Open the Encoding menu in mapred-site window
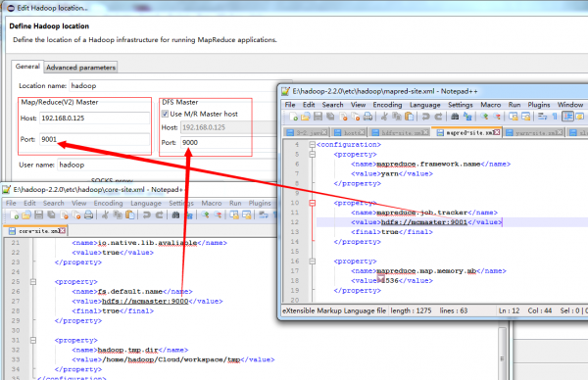The width and height of the screenshot is (588, 380). [387, 105]
